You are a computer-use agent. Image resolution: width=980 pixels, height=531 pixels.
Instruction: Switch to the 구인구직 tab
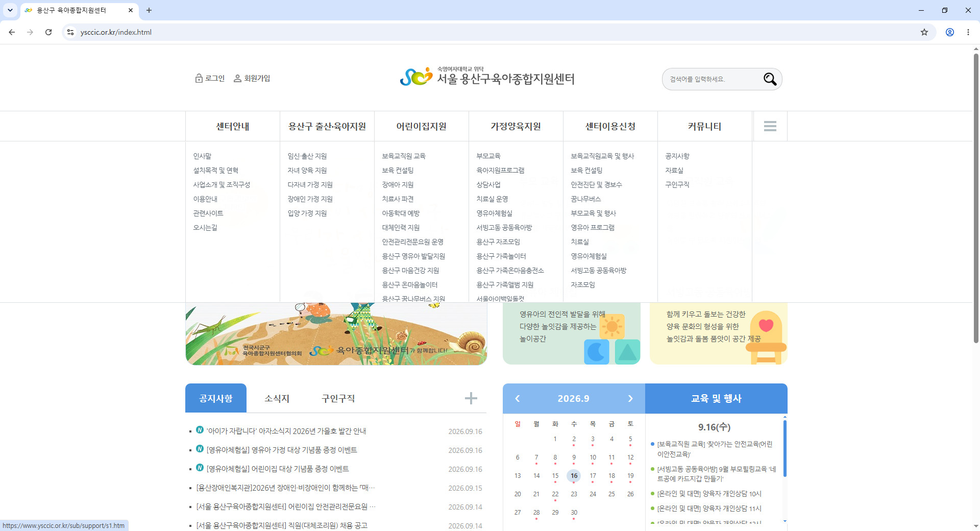click(338, 398)
